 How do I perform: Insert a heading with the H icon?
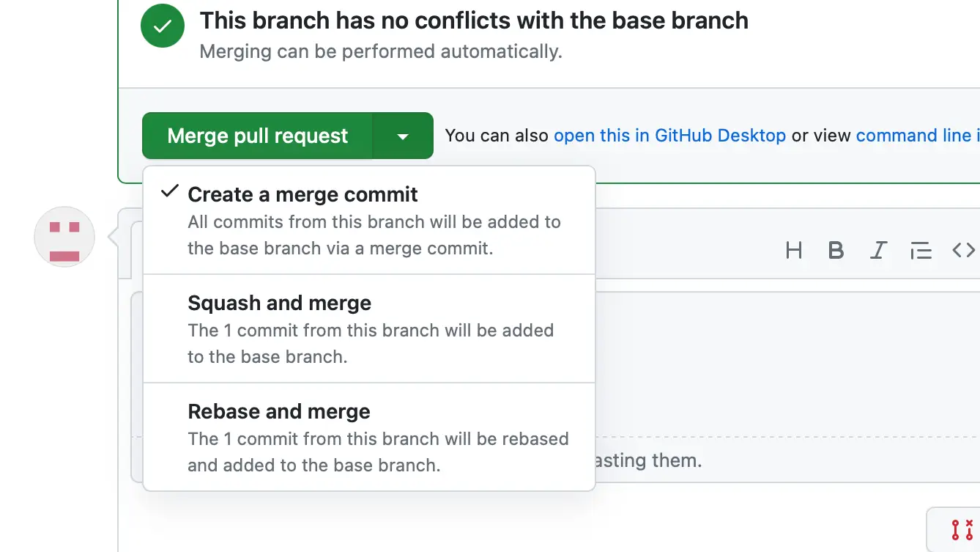point(794,251)
